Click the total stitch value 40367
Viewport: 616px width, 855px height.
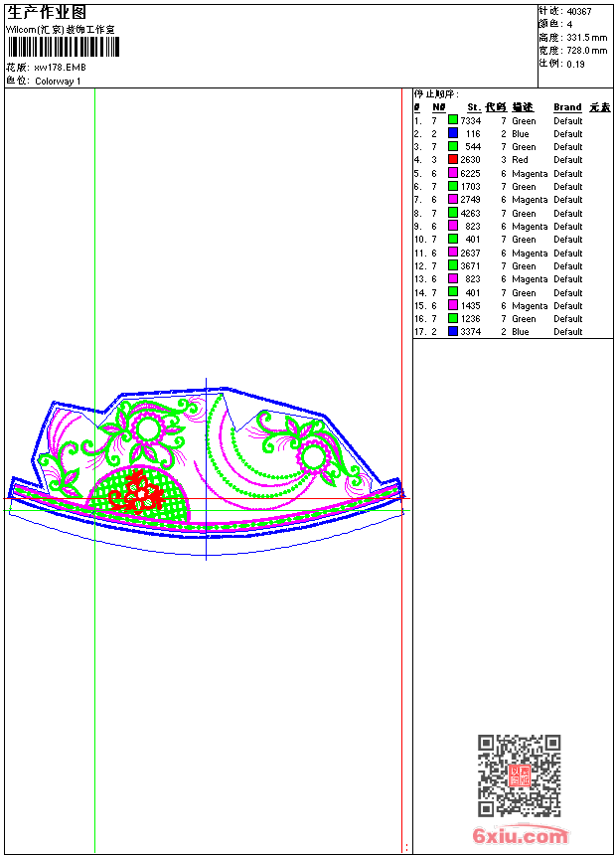(579, 12)
